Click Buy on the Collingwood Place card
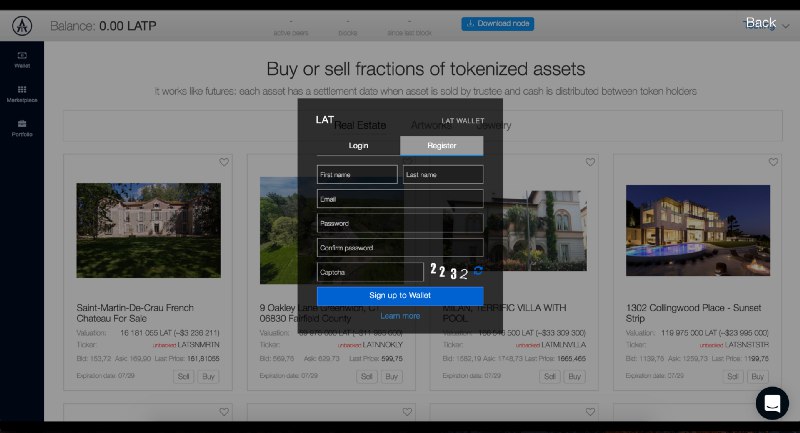 coord(758,376)
